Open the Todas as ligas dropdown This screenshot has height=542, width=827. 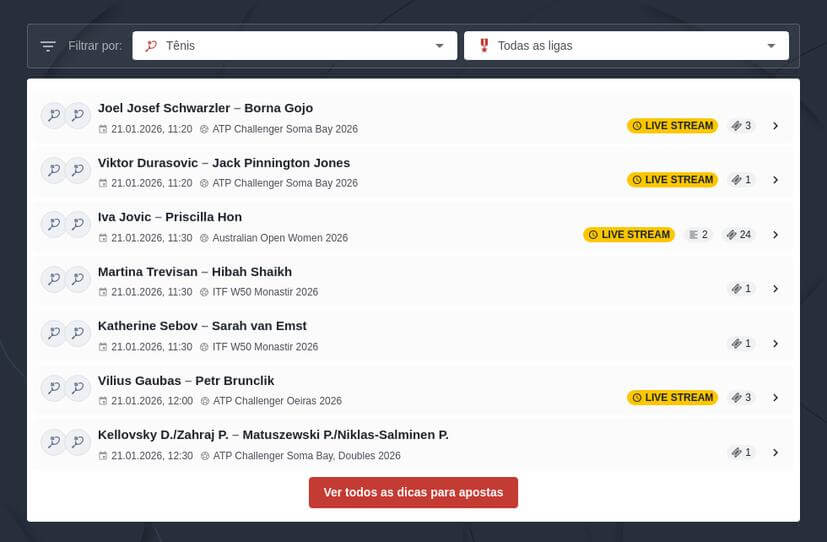[x=626, y=46]
